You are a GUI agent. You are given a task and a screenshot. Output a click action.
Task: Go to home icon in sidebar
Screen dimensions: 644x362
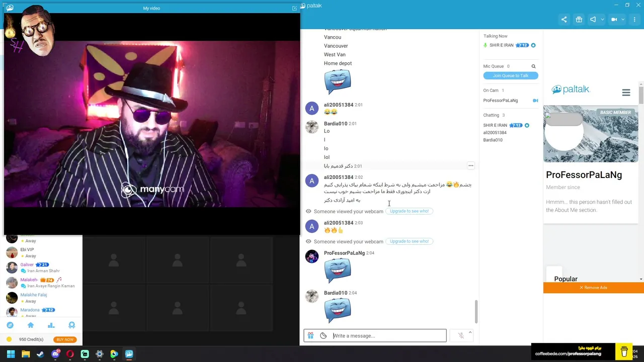31,325
